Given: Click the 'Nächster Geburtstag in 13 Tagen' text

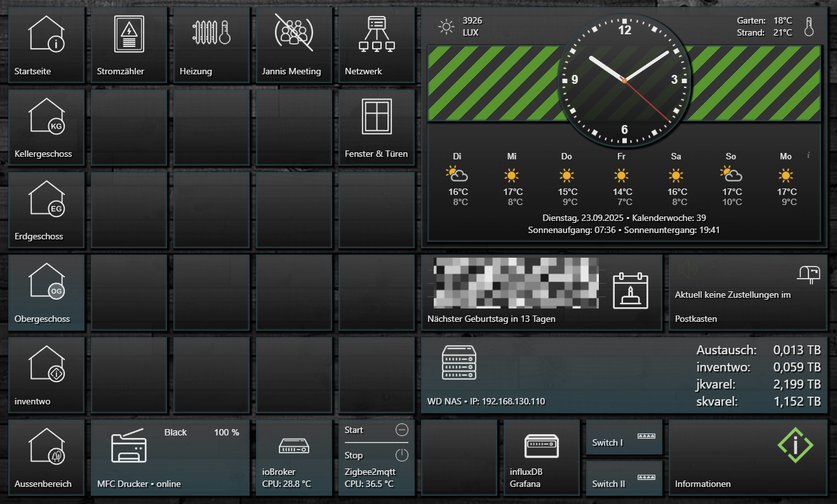Looking at the screenshot, I should 492,319.
